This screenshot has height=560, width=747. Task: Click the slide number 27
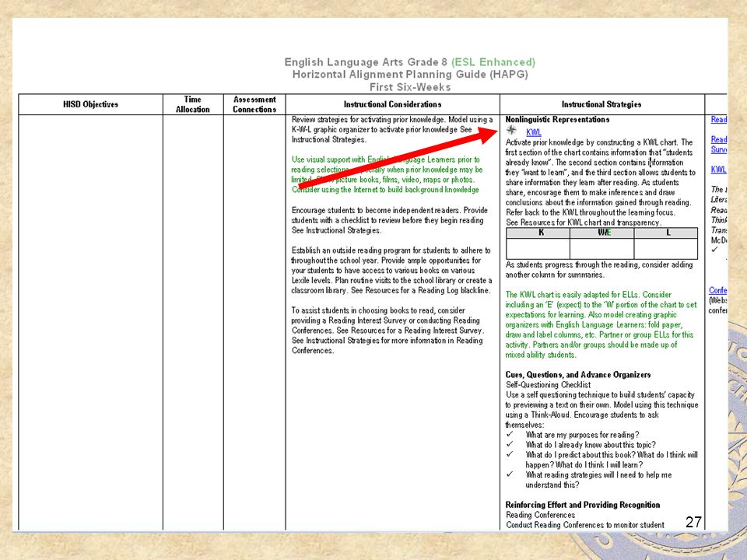(693, 522)
